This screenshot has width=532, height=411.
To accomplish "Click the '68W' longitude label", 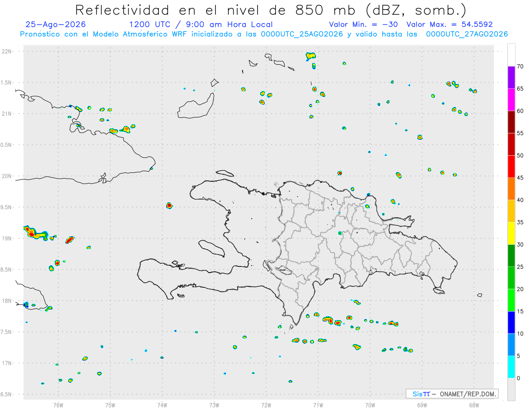I will [x=474, y=405].
